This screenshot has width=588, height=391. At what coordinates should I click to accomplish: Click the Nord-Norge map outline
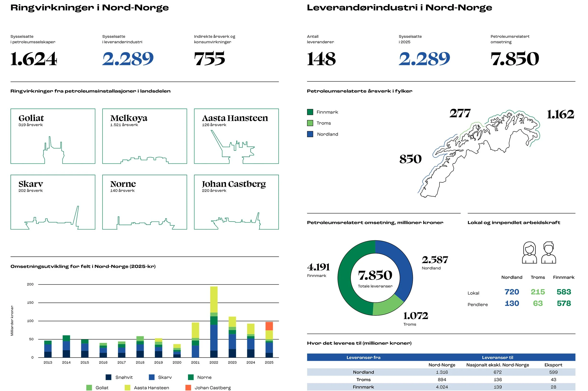tap(479, 153)
